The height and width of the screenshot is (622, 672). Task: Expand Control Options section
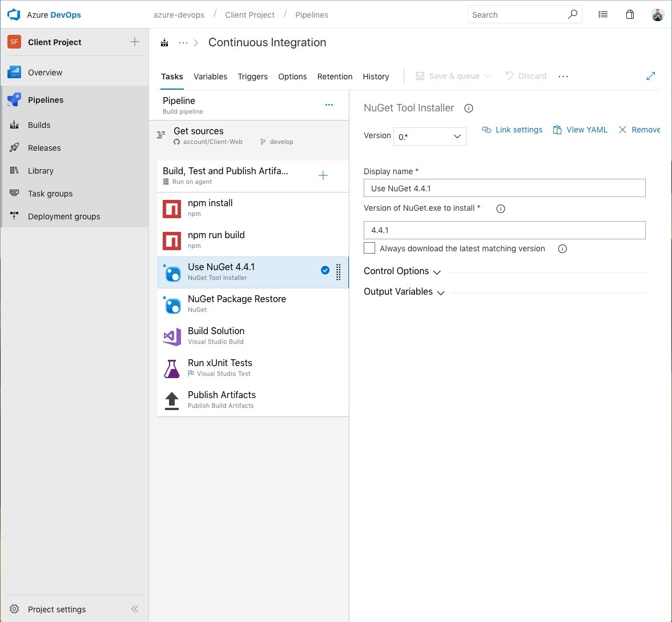point(403,271)
